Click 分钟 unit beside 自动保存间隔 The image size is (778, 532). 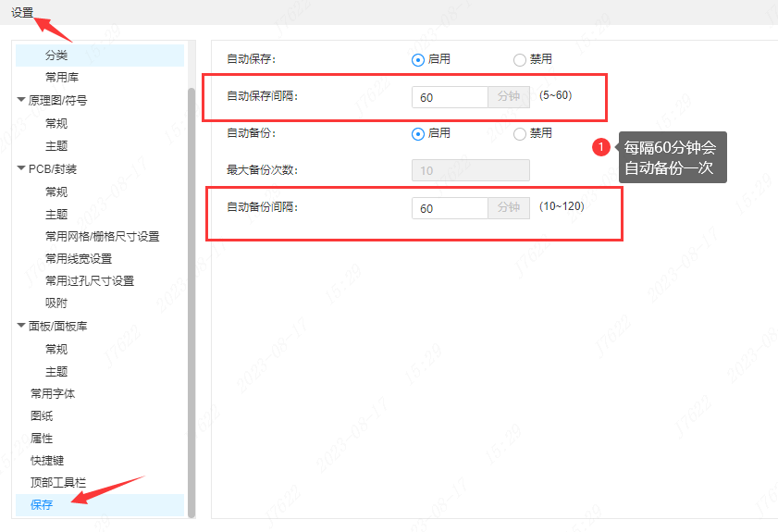(x=509, y=97)
